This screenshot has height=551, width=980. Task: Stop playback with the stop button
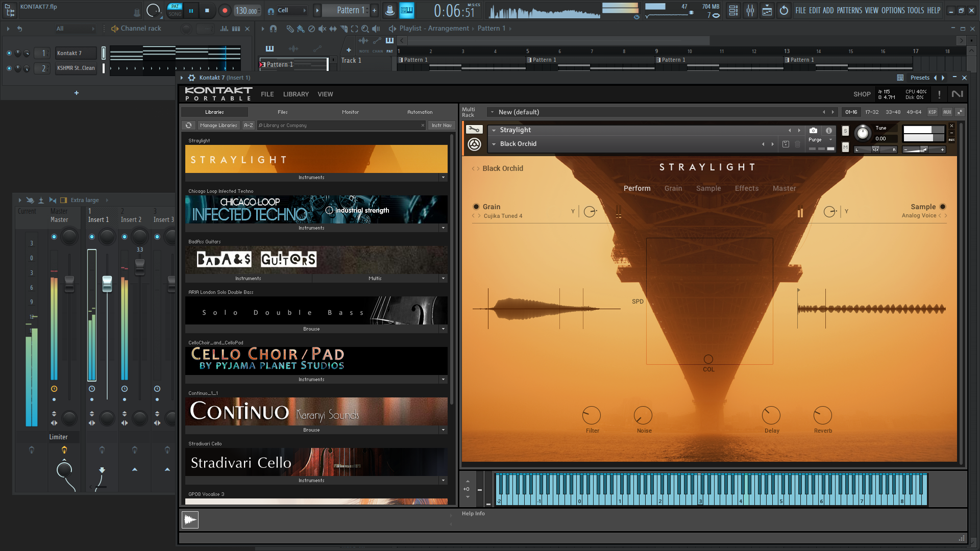point(207,10)
